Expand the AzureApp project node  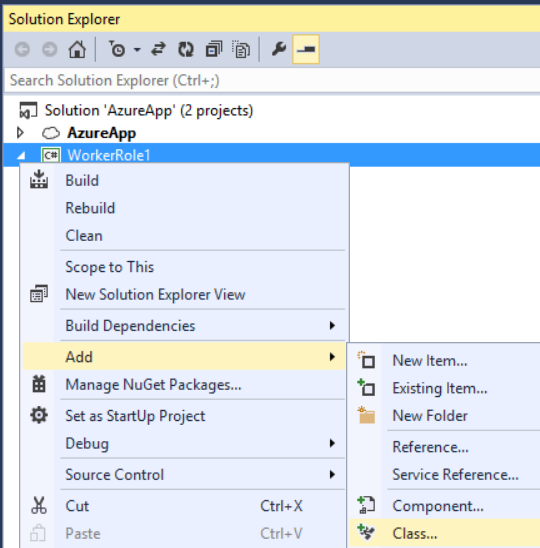[x=20, y=133]
